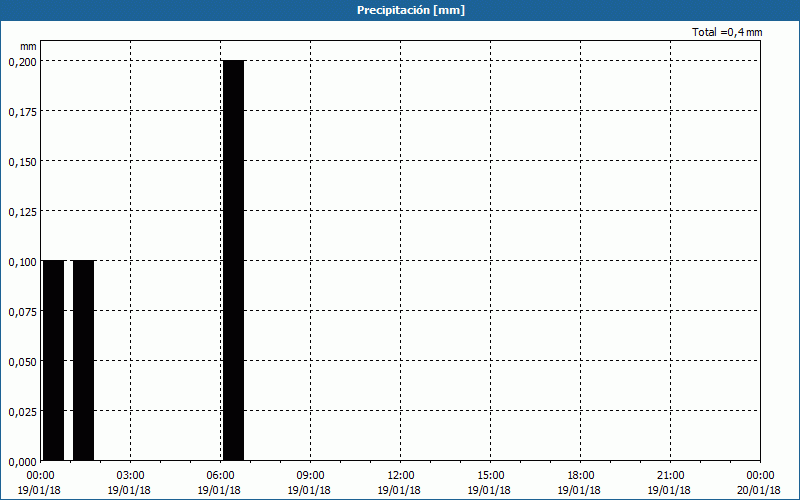Image resolution: width=800 pixels, height=500 pixels.
Task: Click the 0,075 y-axis label
Action: 22,312
